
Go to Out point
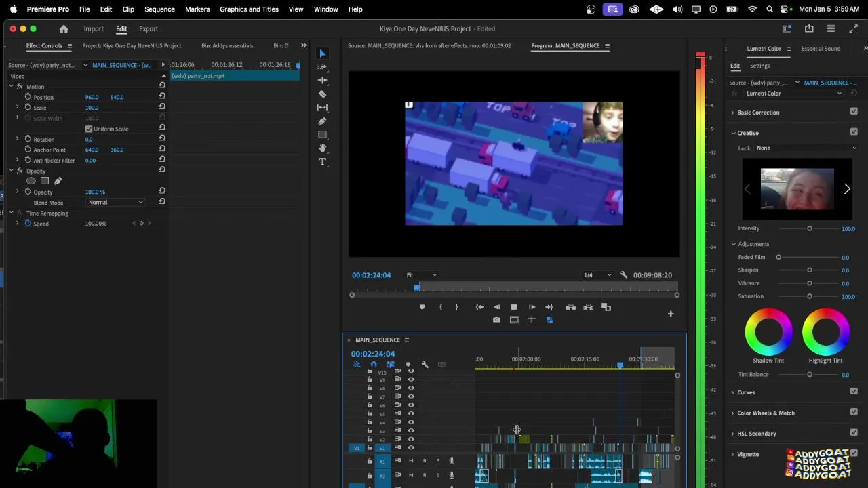(x=549, y=307)
